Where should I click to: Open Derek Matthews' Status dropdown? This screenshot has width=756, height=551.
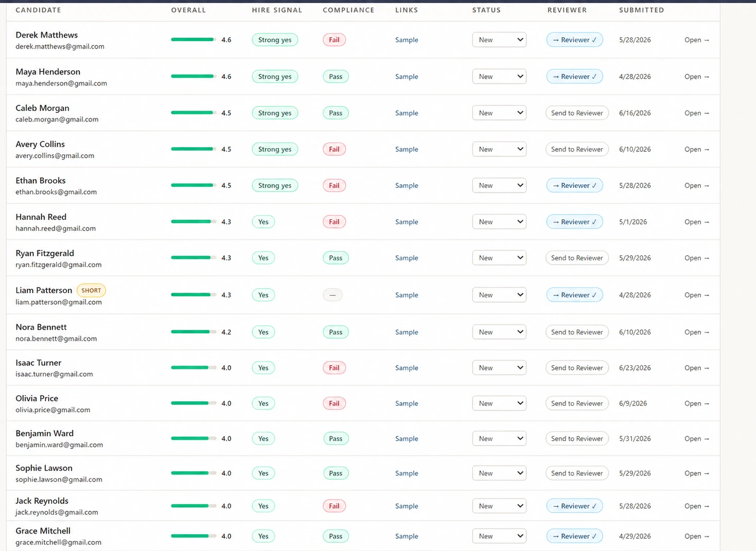tap(499, 40)
